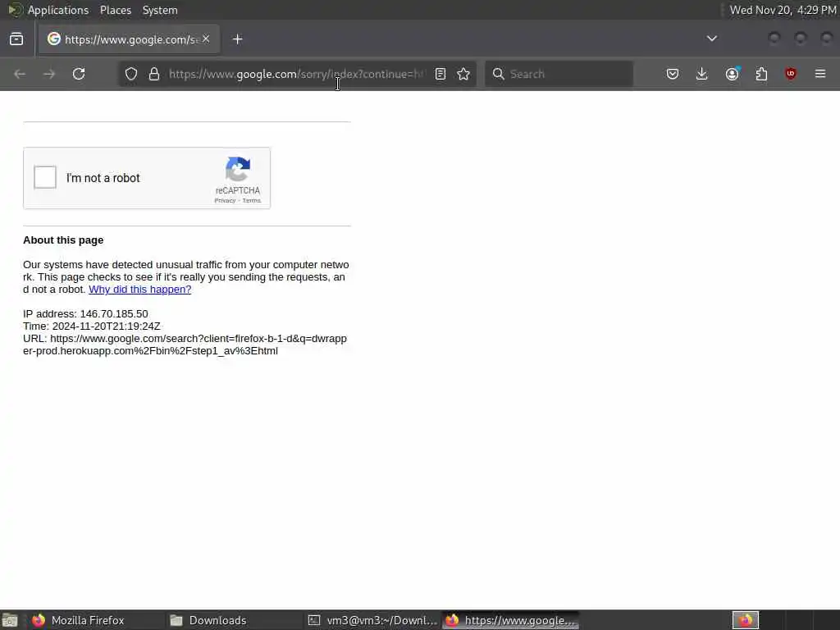
Task: Click the reCAPTCHA logo
Action: tap(238, 169)
